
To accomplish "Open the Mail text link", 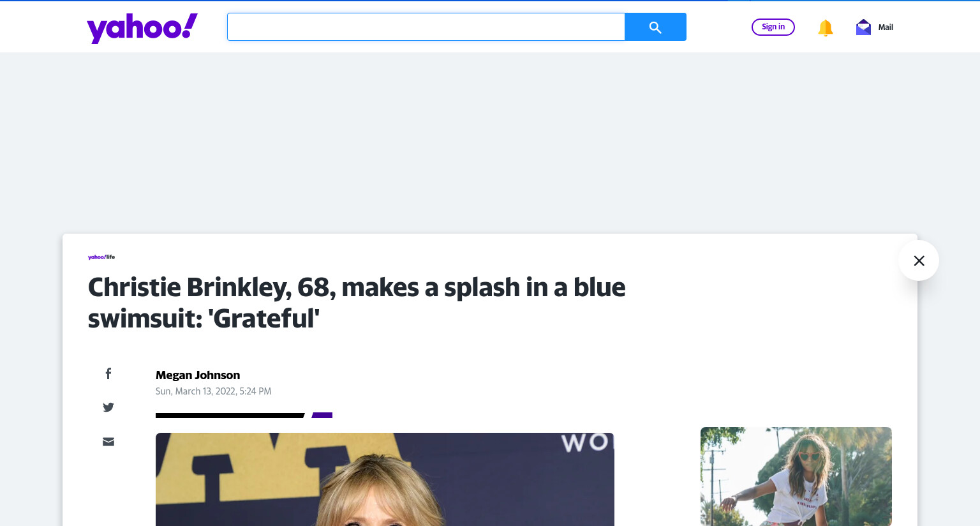I will coord(886,27).
